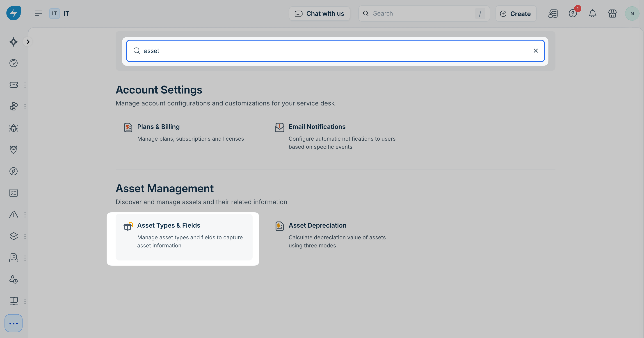Open the laptop-style icon below the layers icon

coord(14,258)
